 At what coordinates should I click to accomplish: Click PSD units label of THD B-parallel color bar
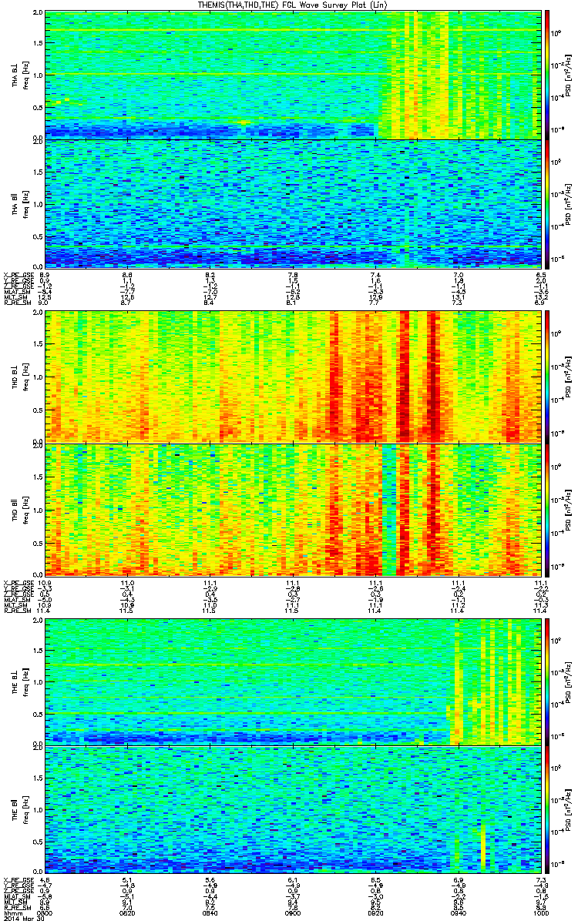[569, 510]
